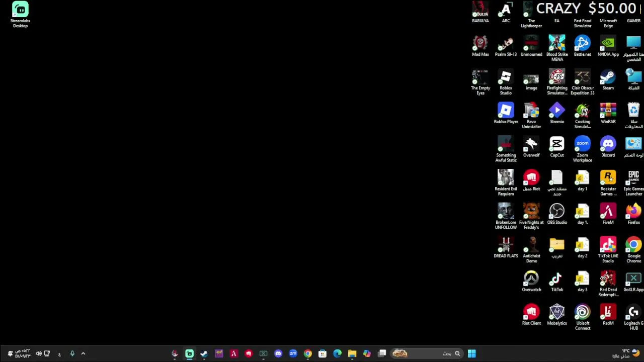Open Rockstar Games Launcher icon
This screenshot has height=362, width=644.
point(608,183)
